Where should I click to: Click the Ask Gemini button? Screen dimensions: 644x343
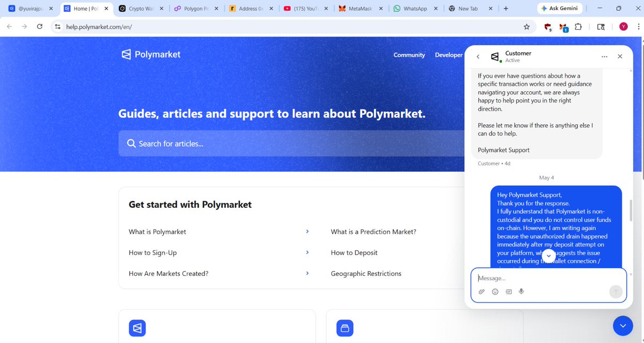pyautogui.click(x=560, y=9)
